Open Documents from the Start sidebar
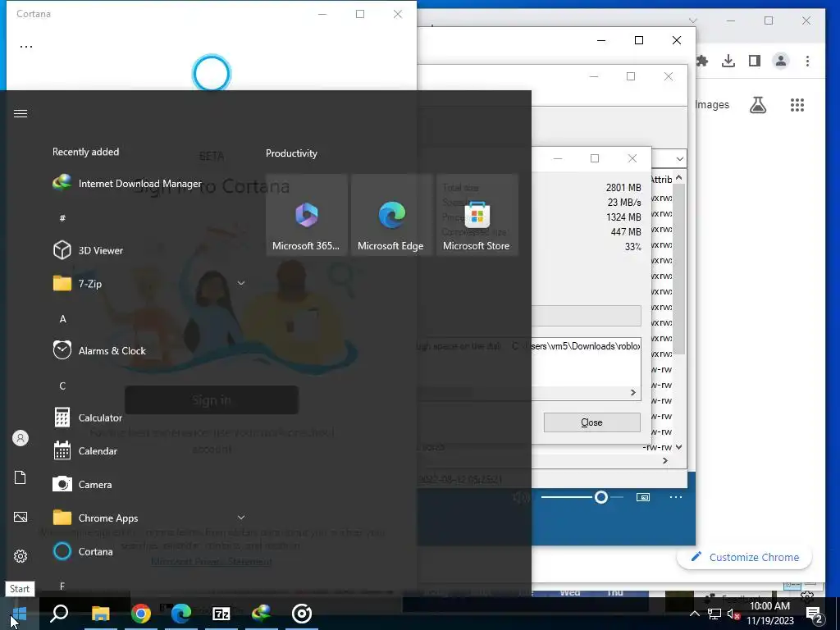The width and height of the screenshot is (840, 630). 21,477
